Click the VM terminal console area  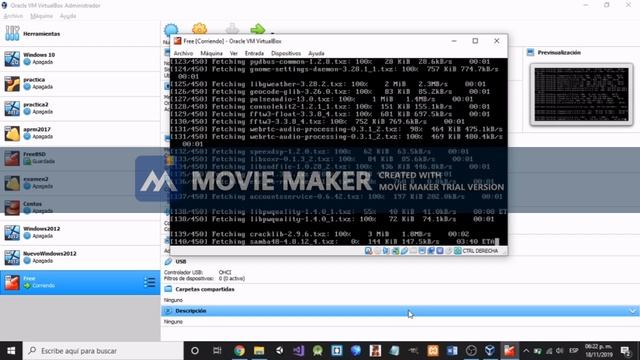click(x=338, y=151)
